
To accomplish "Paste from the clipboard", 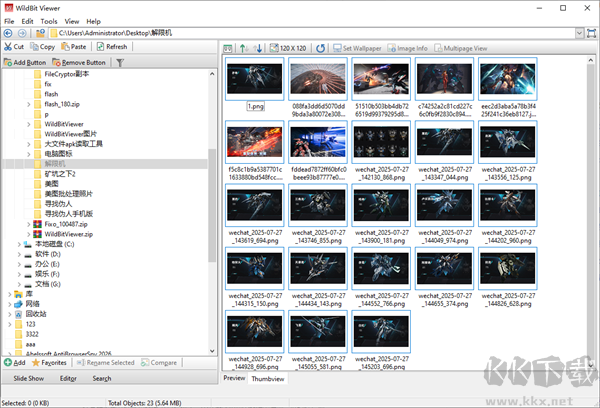I will pyautogui.click(x=73, y=47).
